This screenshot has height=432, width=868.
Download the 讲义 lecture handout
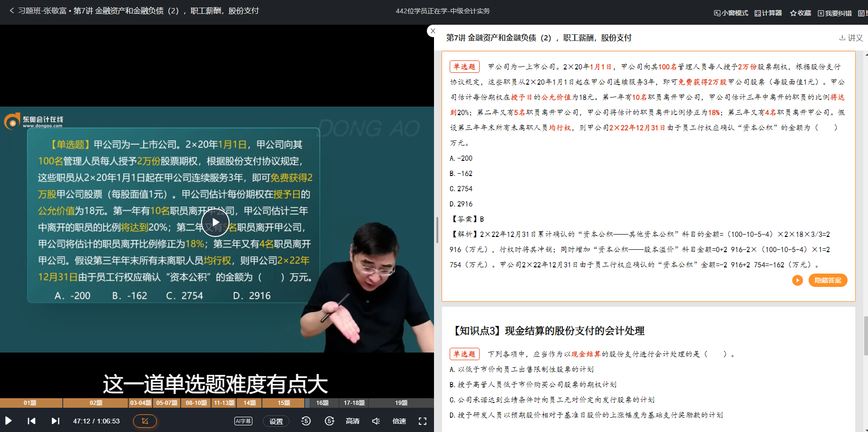[x=851, y=38]
